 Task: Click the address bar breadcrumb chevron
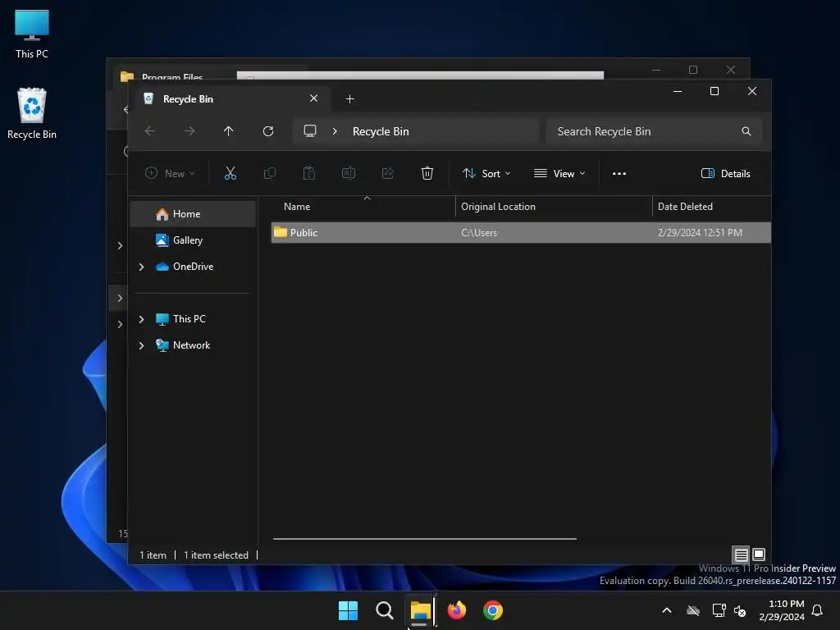(335, 131)
